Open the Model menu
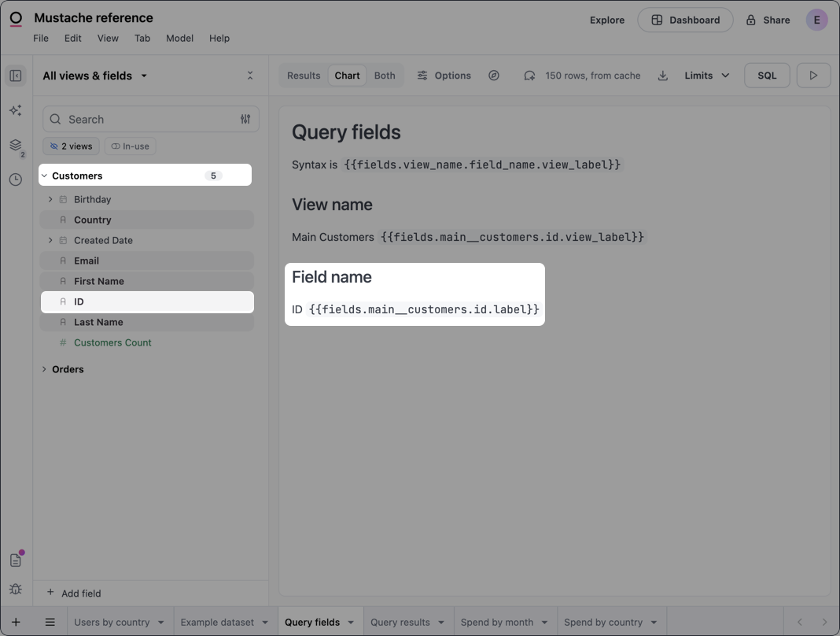The width and height of the screenshot is (840, 636). coord(179,38)
